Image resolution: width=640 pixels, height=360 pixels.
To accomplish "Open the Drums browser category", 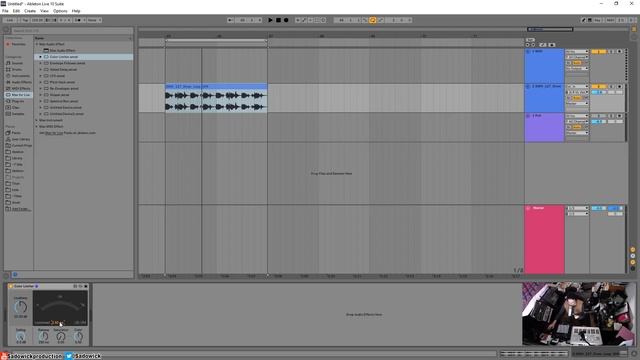I will click(x=17, y=69).
